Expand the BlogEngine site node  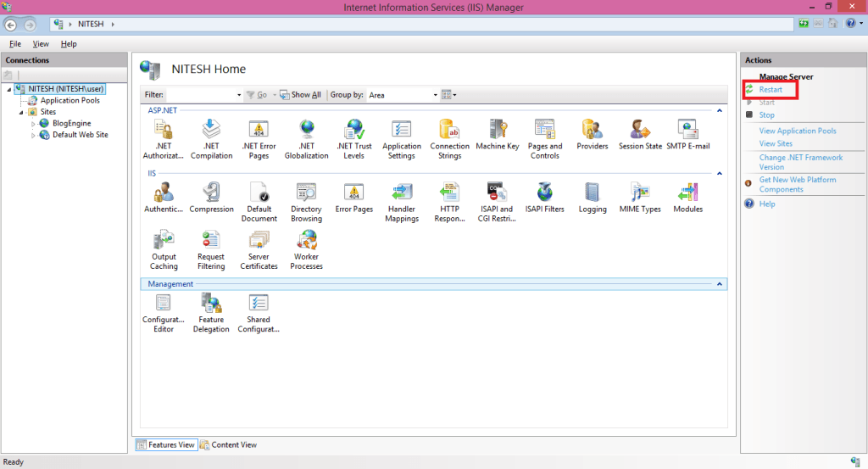click(33, 124)
